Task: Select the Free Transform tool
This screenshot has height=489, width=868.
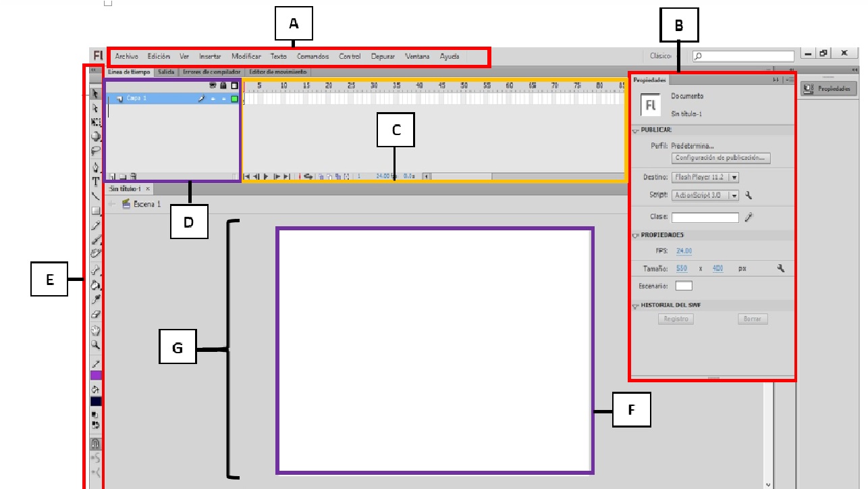Action: [x=95, y=122]
